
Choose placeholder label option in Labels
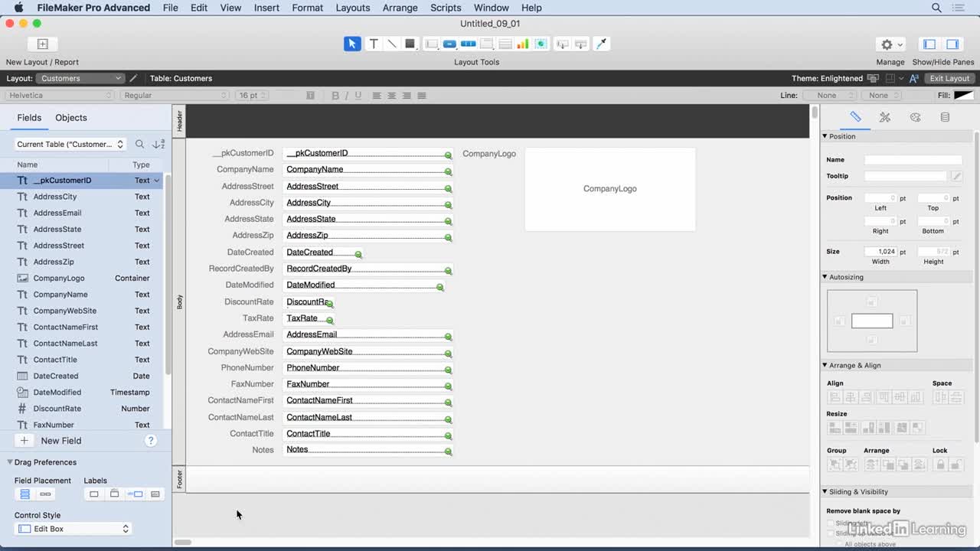click(155, 494)
